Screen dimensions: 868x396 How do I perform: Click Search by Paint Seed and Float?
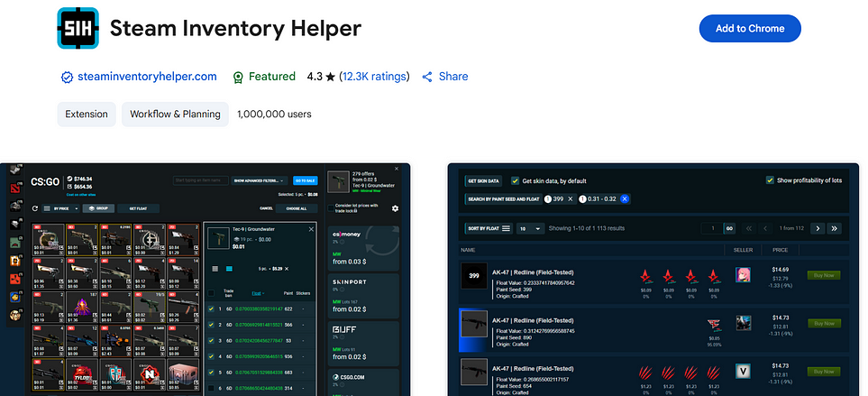tap(503, 198)
